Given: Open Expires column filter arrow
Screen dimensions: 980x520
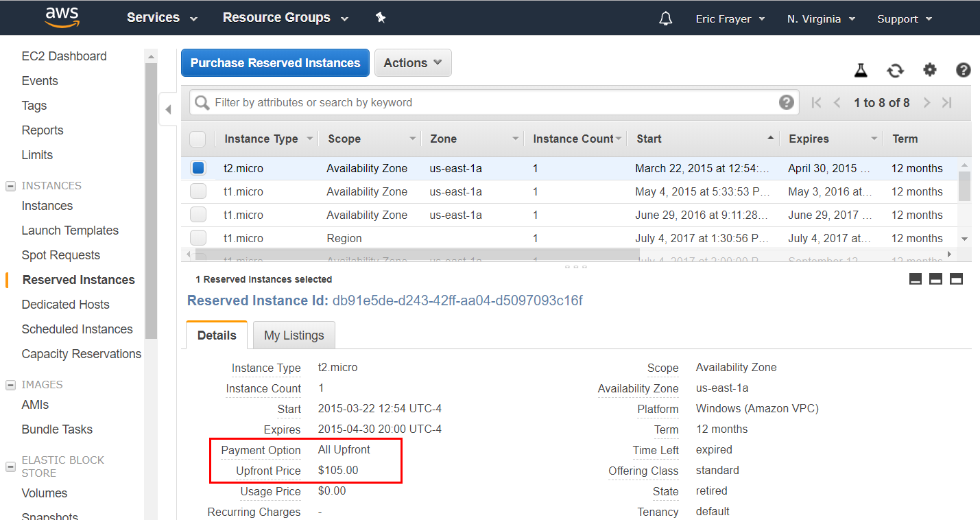Looking at the screenshot, I should (x=874, y=139).
